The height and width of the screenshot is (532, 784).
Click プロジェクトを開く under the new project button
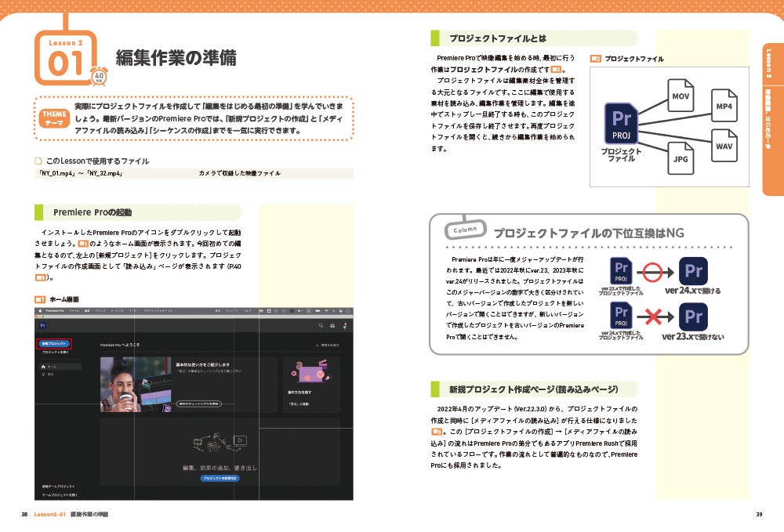pyautogui.click(x=55, y=352)
